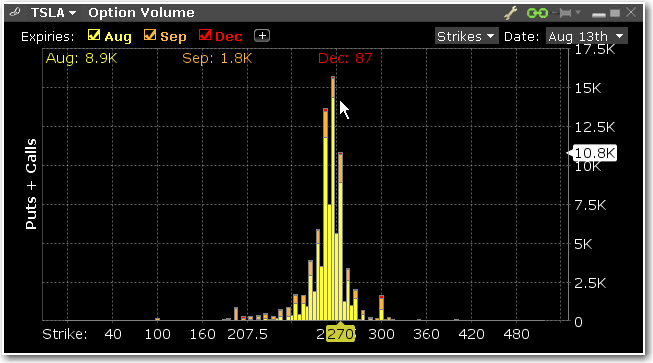
Task: Maximize the Option Volume panel
Action: [x=615, y=13]
